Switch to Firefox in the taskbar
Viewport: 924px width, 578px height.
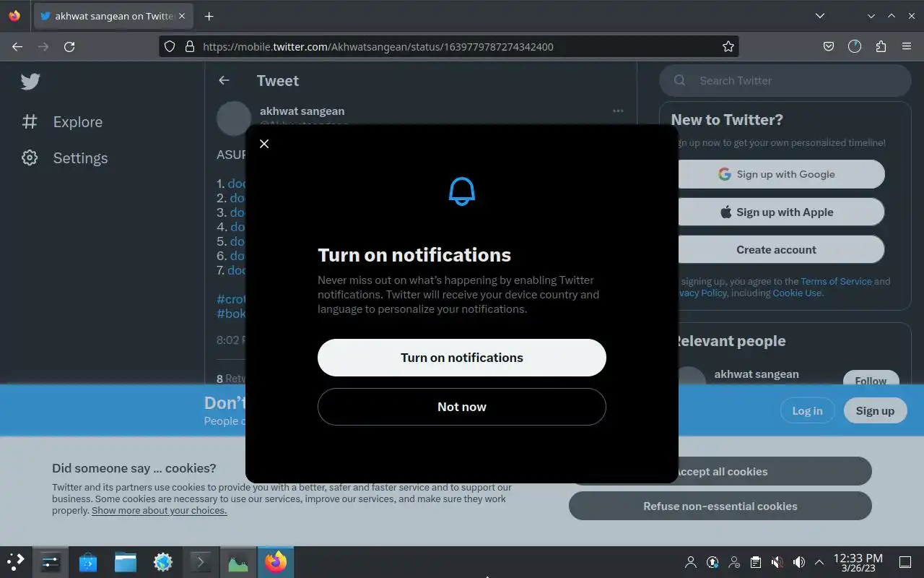point(276,561)
